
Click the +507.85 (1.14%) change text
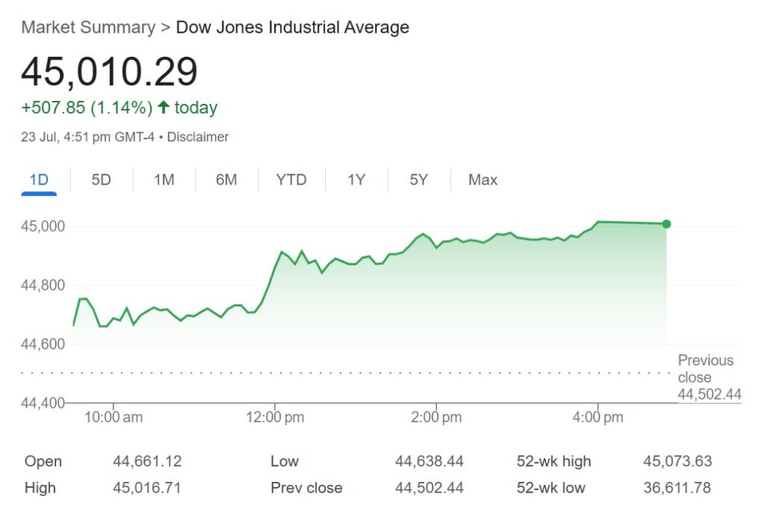[x=87, y=108]
